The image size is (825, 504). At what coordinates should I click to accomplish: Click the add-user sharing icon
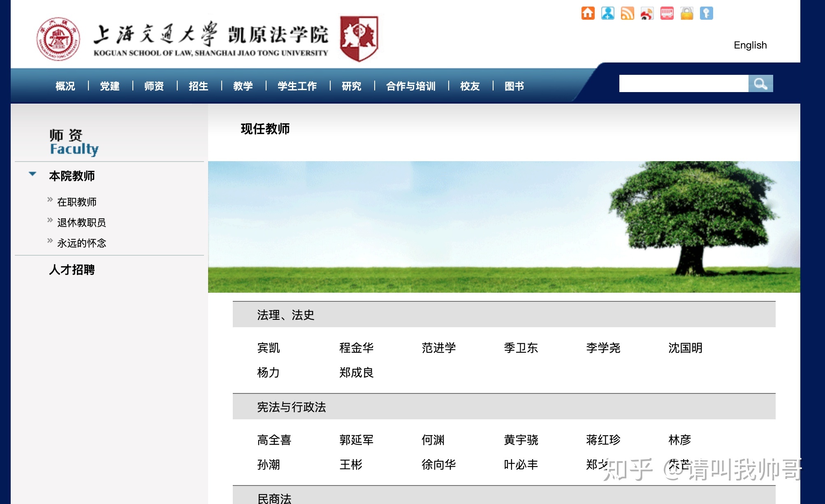(x=607, y=13)
